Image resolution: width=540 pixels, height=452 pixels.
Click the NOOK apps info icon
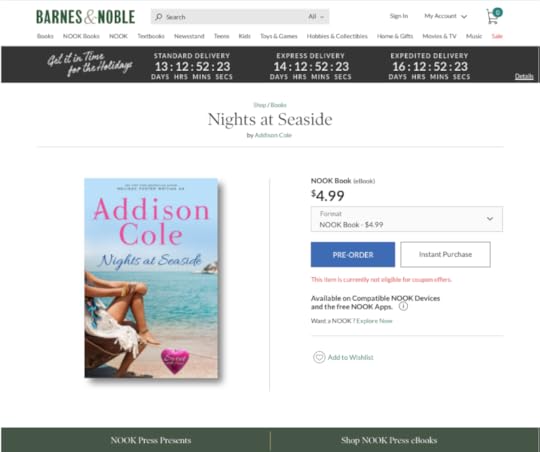[403, 306]
